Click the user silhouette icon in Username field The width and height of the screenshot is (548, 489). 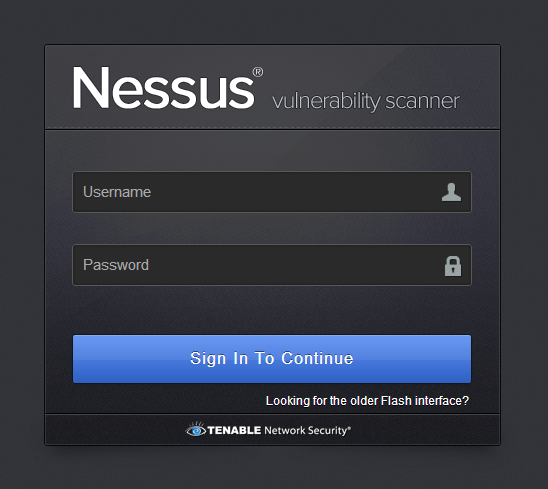[x=451, y=192]
